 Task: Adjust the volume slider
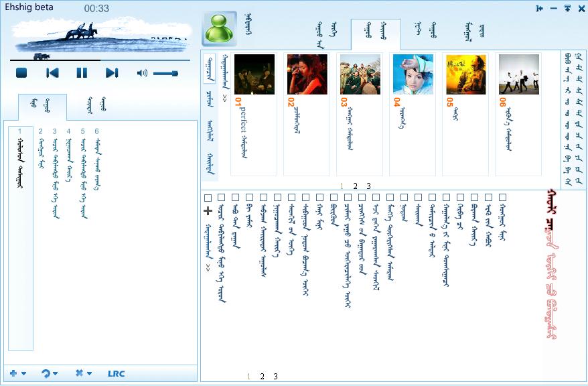click(165, 74)
